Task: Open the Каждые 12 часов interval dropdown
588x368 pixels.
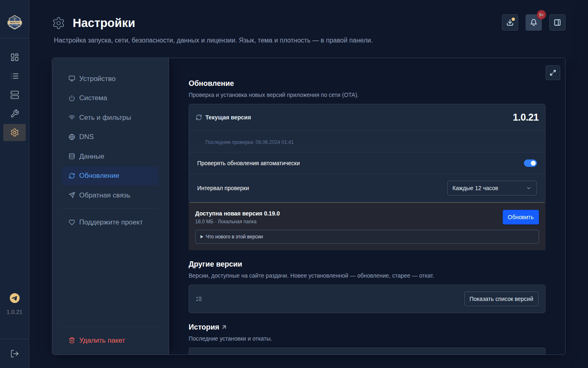Action: pos(492,188)
